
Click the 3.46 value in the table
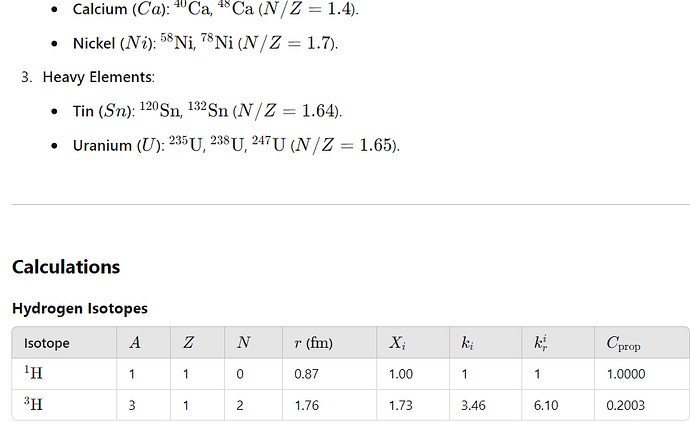473,405
